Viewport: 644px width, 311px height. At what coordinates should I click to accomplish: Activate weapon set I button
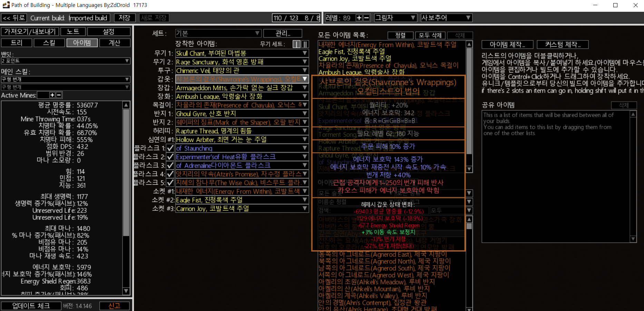[x=296, y=44]
